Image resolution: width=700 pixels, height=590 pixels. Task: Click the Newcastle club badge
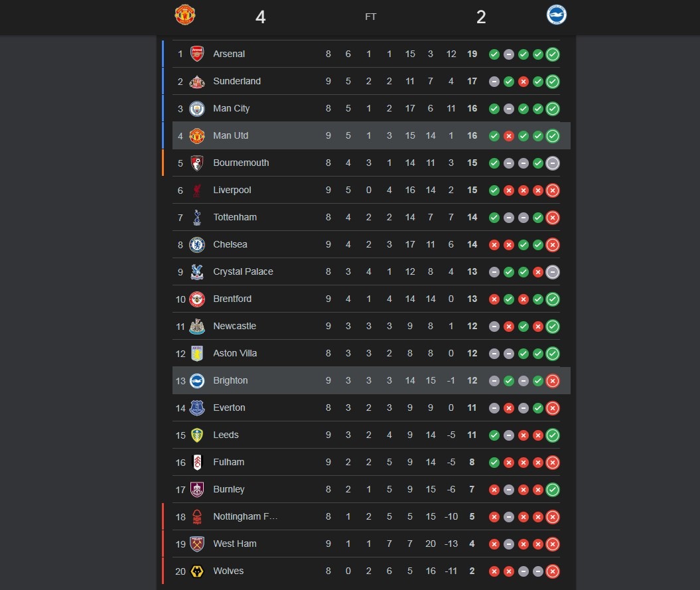[197, 326]
